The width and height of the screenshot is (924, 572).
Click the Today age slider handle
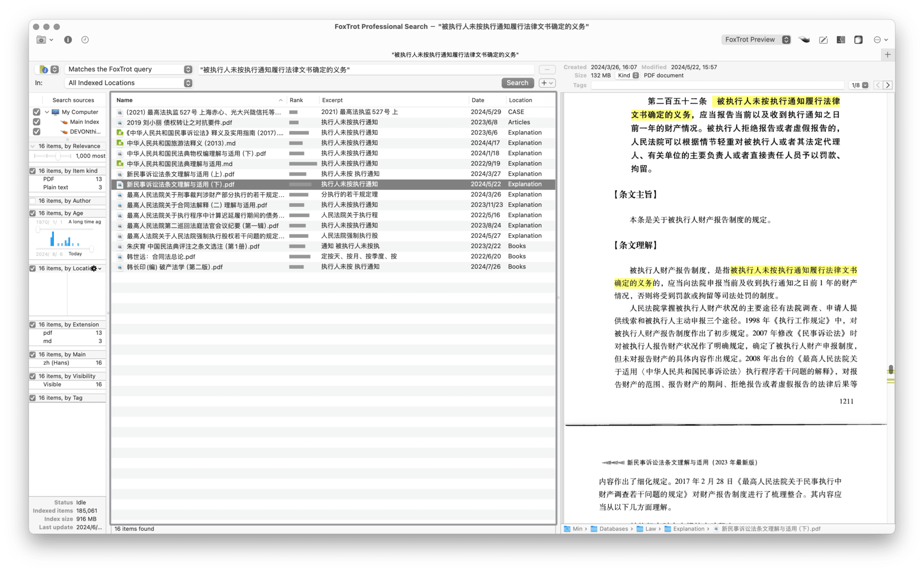coord(91,249)
